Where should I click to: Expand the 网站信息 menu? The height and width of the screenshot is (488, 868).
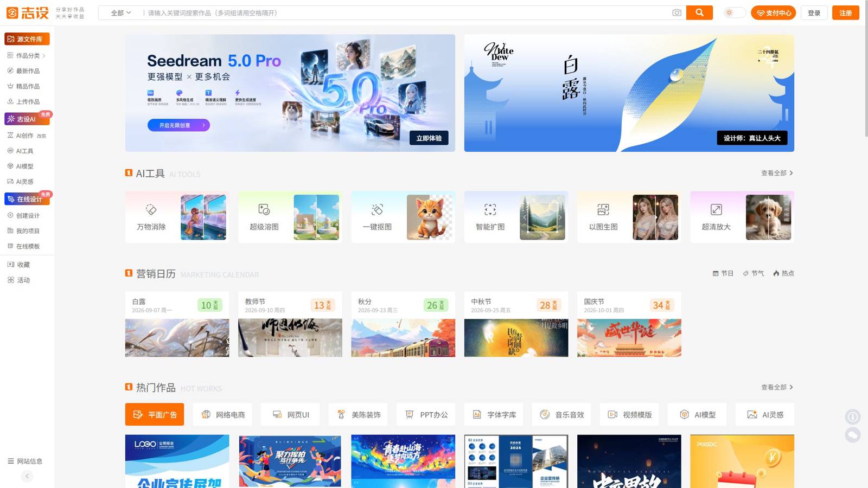coord(25,461)
